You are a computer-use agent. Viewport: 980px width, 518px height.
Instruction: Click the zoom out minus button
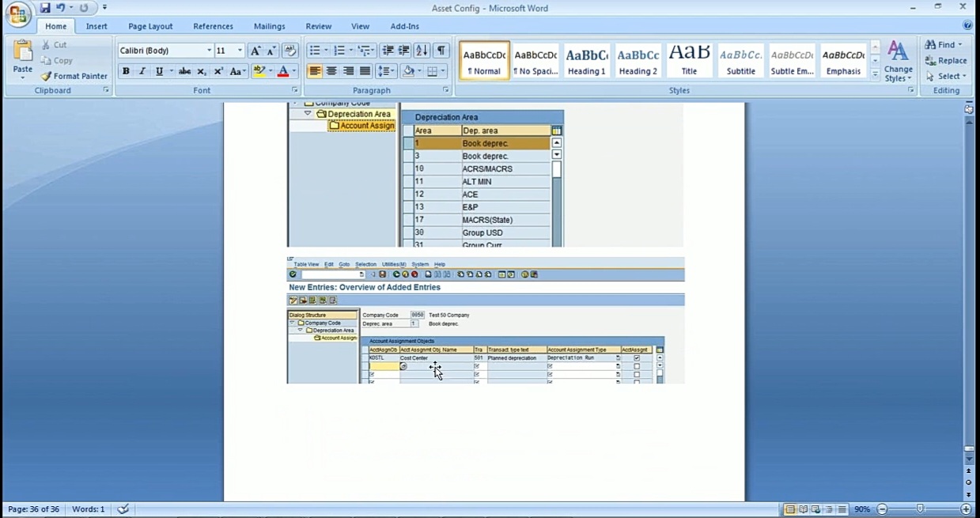883,509
